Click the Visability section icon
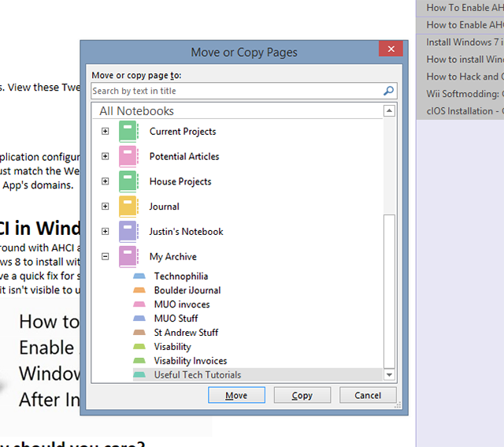 click(139, 347)
